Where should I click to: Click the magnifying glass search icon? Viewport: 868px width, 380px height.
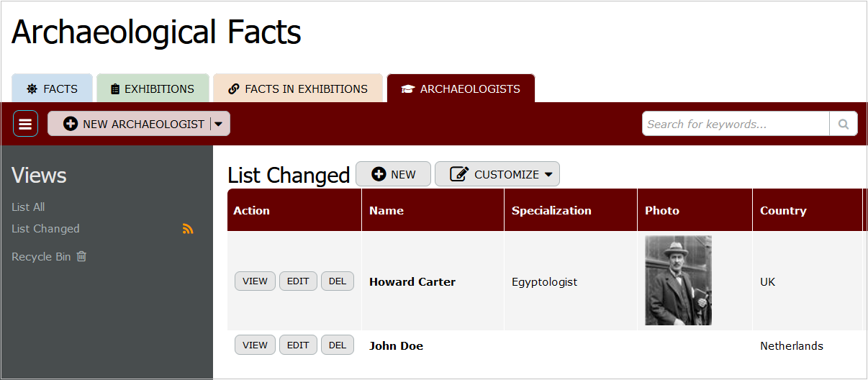(844, 124)
